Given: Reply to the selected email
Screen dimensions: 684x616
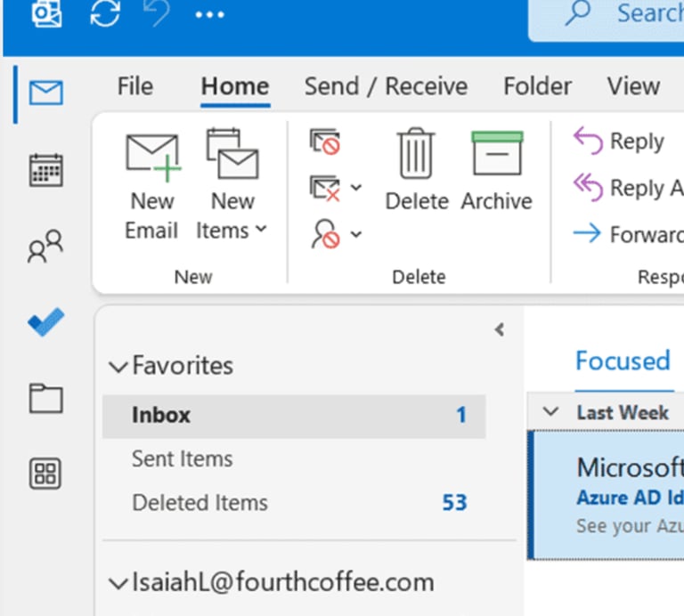Looking at the screenshot, I should [x=619, y=141].
